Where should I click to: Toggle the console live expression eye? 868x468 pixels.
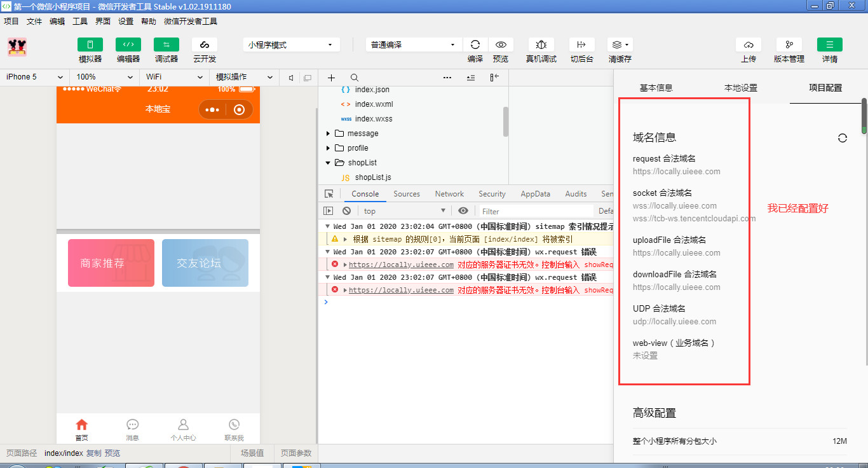click(463, 211)
